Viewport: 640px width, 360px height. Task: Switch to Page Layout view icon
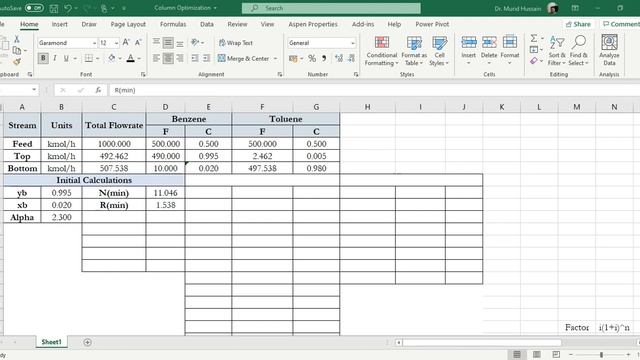(537, 354)
